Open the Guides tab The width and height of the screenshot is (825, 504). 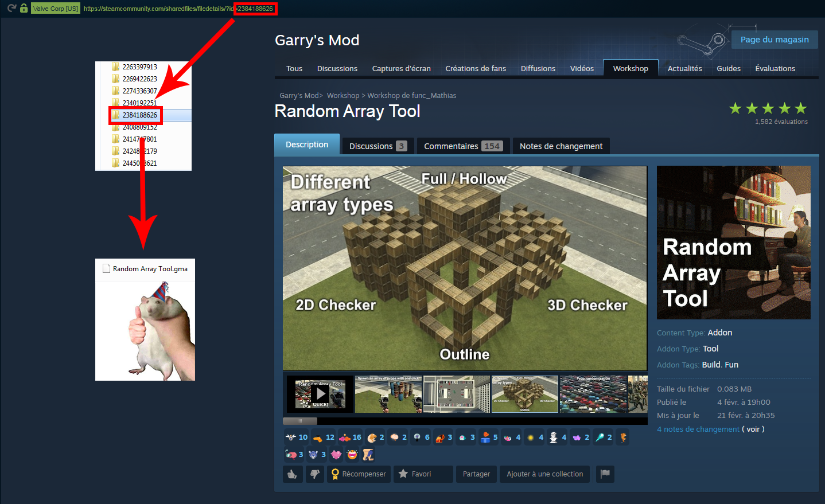click(729, 68)
